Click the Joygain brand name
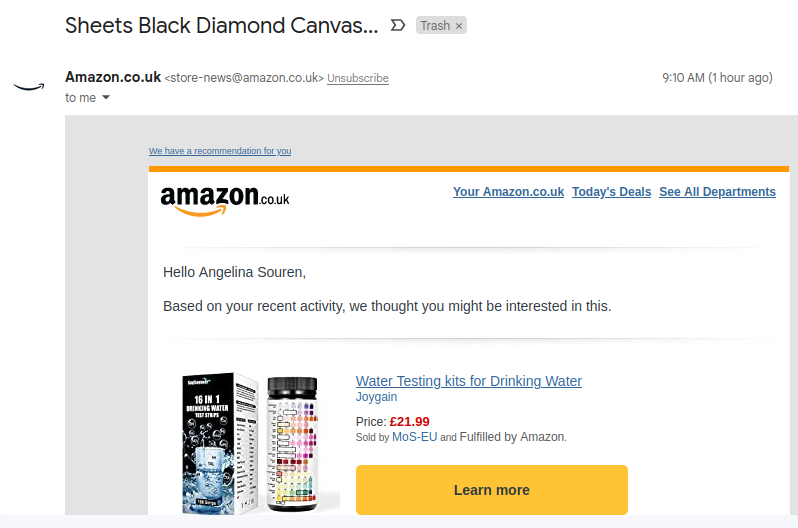 click(376, 397)
